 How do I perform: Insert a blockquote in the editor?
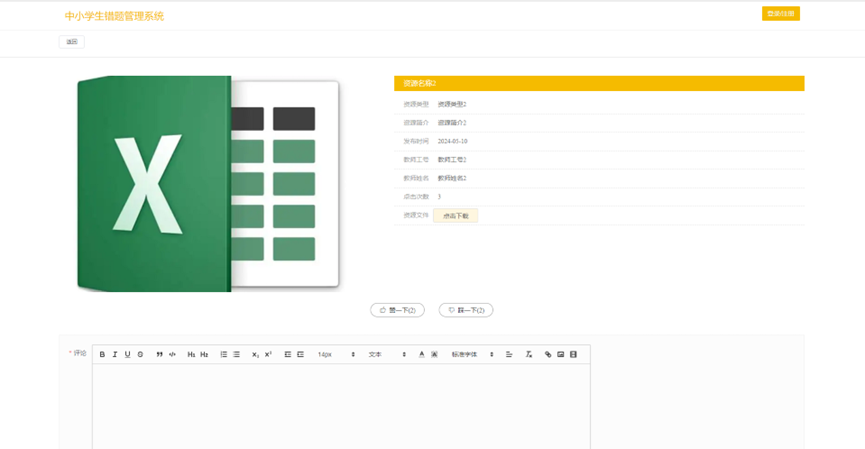[x=159, y=354]
